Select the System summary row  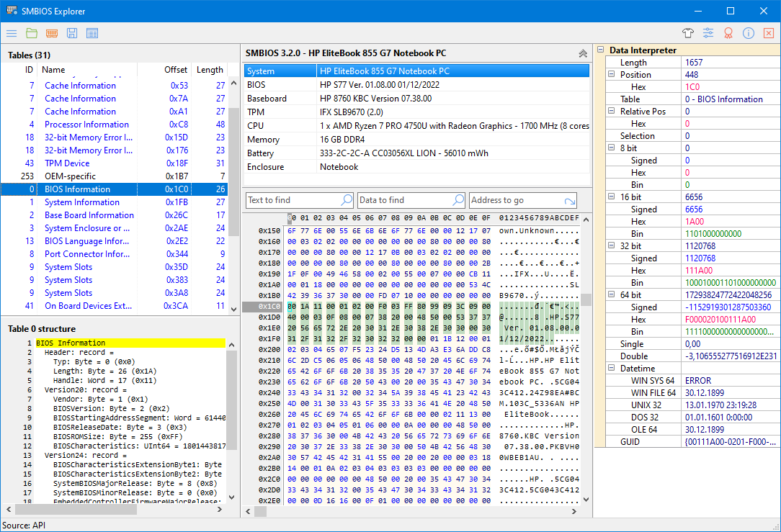click(x=417, y=71)
